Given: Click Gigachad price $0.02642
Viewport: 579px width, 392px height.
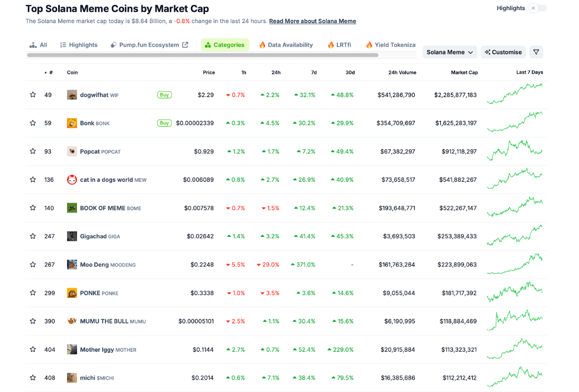Looking at the screenshot, I should (200, 236).
